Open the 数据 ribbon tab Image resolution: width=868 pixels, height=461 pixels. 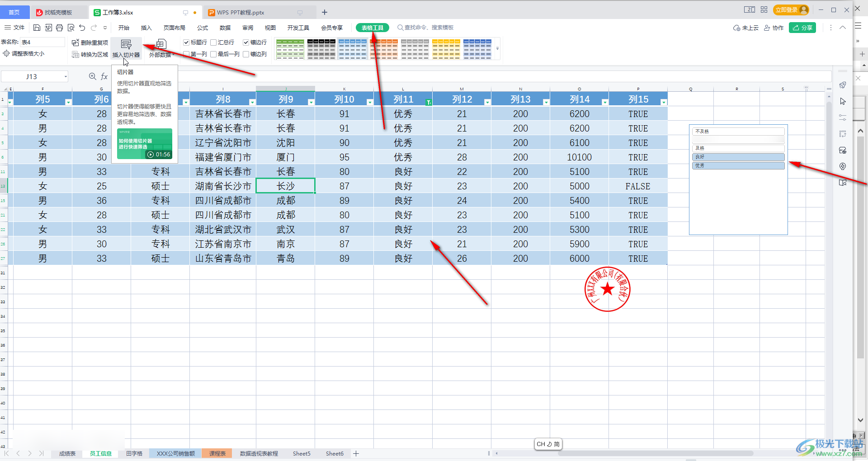point(225,28)
